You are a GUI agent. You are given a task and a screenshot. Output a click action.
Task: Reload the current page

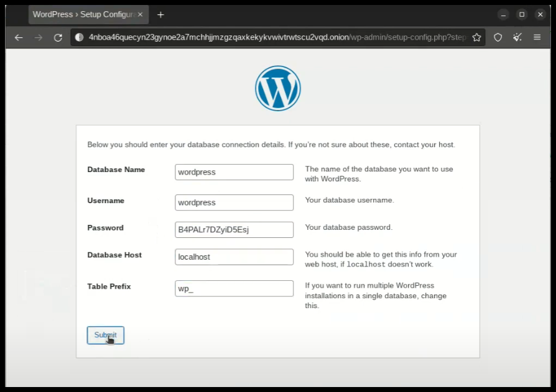(x=58, y=37)
